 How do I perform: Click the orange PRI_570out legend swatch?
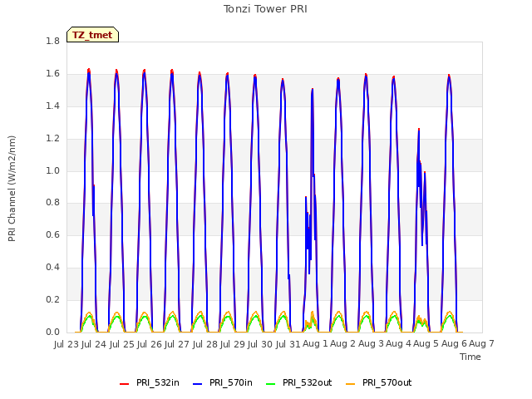coord(351,384)
